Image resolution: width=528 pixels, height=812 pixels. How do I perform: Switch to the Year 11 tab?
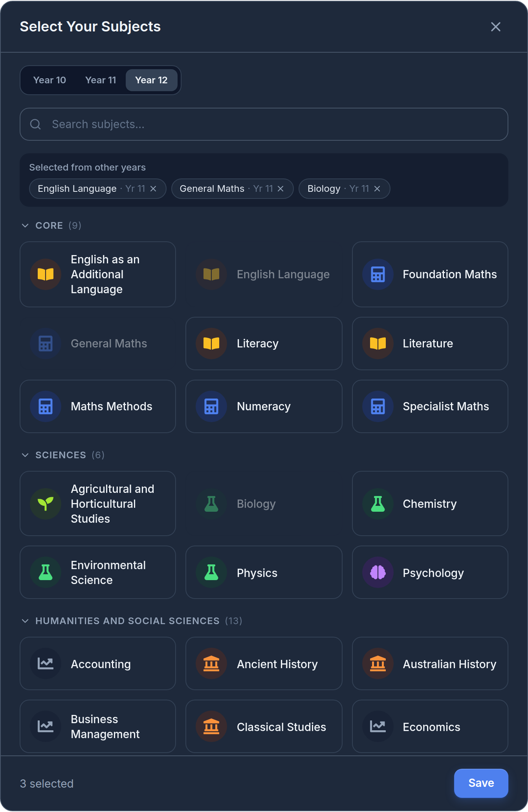101,80
